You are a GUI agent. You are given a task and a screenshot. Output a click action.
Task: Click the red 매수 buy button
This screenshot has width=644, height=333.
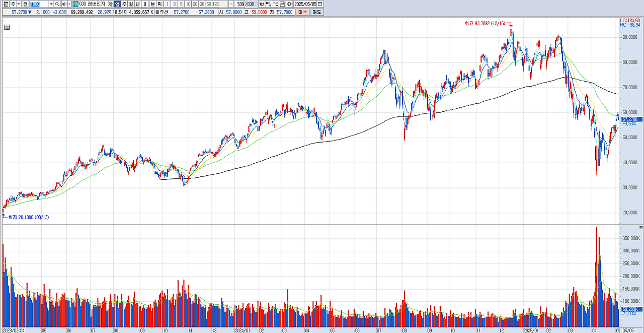pyautogui.click(x=302, y=12)
